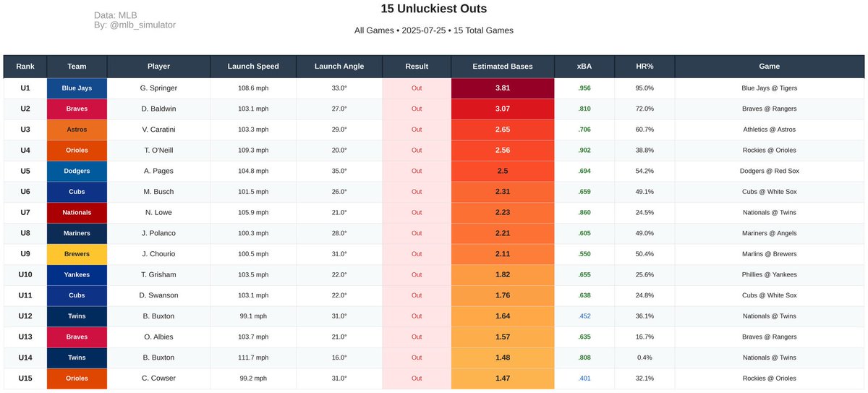The height and width of the screenshot is (393, 868).
Task: Click the 16.0° launch angle
Action: click(x=339, y=358)
